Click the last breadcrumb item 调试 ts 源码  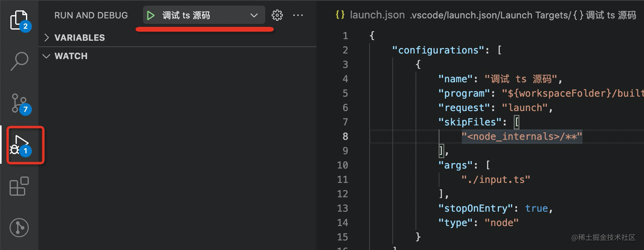click(x=610, y=15)
